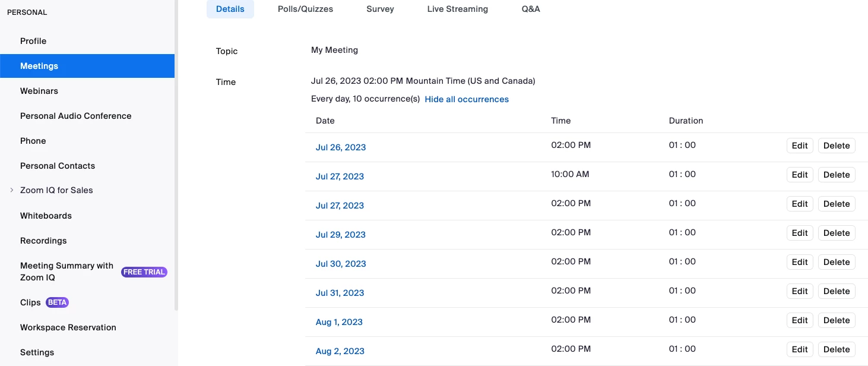This screenshot has height=366, width=868.
Task: Open Clips with the BETA badge
Action: click(31, 302)
